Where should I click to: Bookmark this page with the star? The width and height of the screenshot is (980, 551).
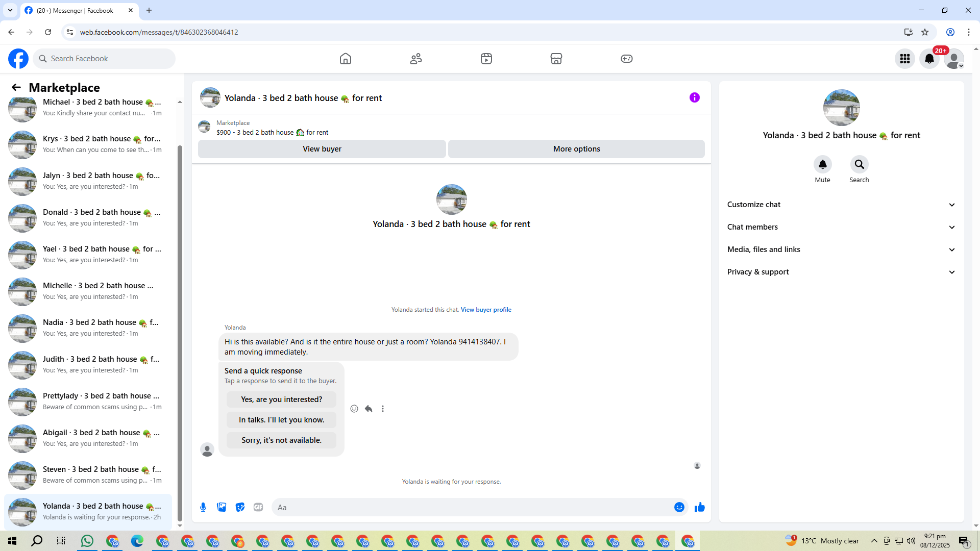pyautogui.click(x=925, y=32)
